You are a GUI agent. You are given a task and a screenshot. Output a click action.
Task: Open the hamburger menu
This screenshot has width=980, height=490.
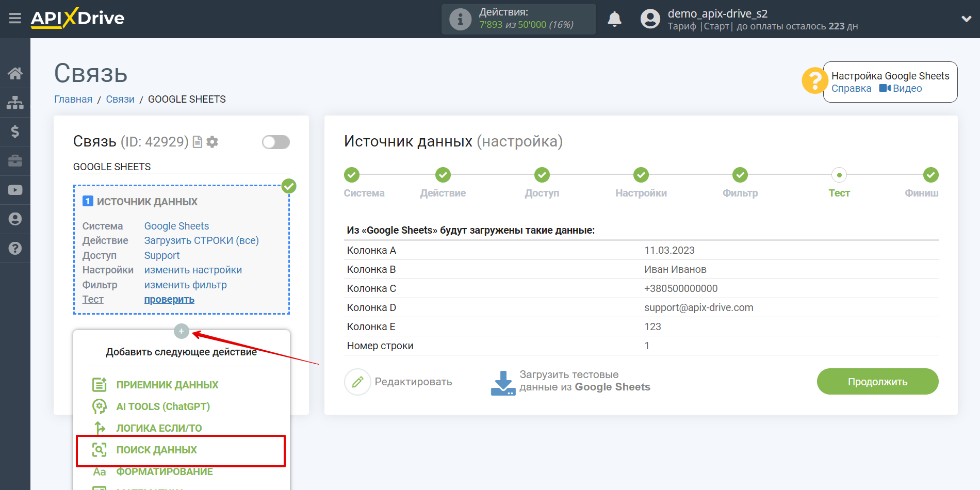point(15,19)
